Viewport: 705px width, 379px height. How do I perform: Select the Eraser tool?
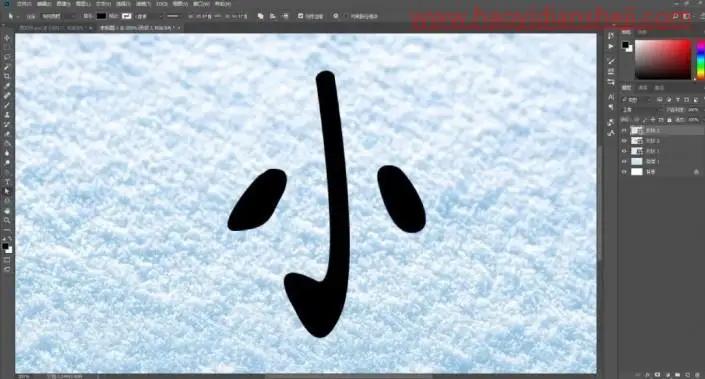[x=7, y=134]
